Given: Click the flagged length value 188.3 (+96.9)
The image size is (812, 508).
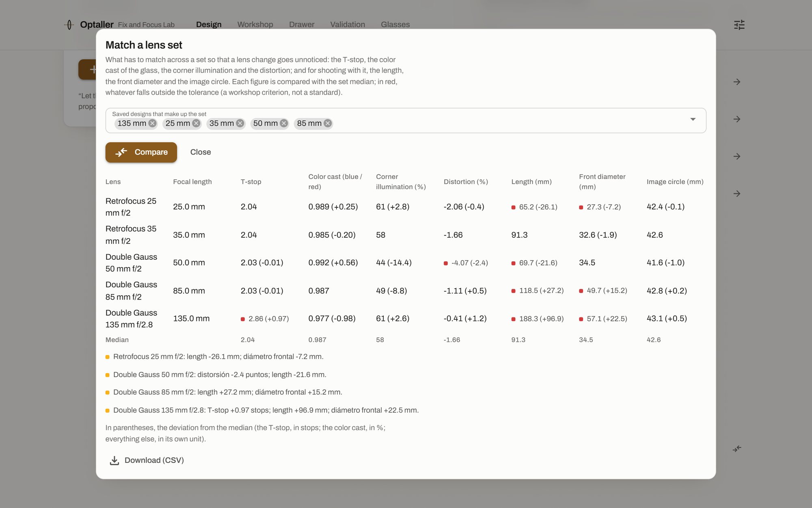Looking at the screenshot, I should (x=538, y=319).
